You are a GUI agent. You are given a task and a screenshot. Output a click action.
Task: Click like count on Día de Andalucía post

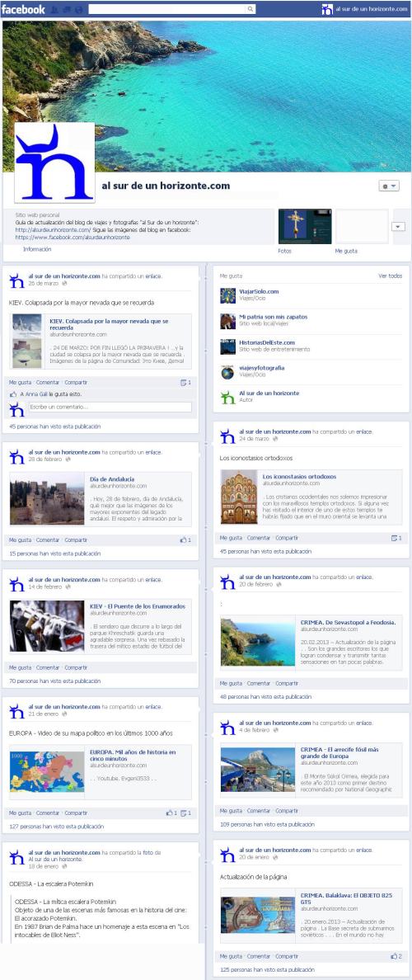tap(185, 540)
